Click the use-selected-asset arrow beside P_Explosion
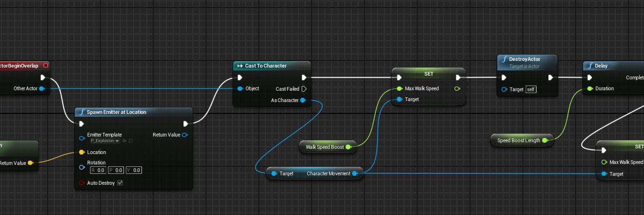 124,141
